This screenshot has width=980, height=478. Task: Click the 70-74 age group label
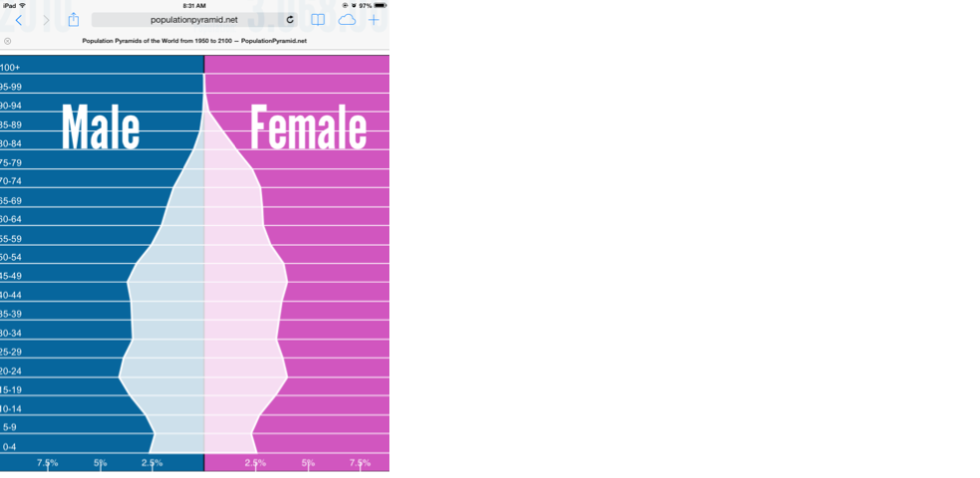[x=11, y=181]
